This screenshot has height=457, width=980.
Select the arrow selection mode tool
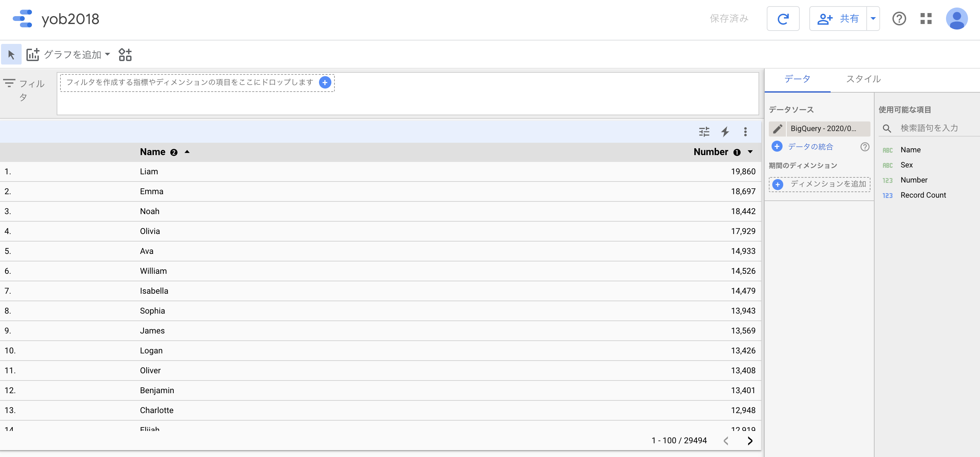click(11, 55)
